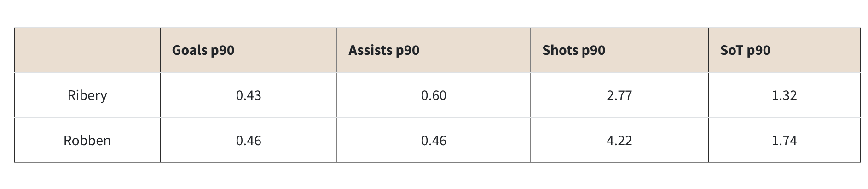This screenshot has width=868, height=189.
Task: Click Ribery's Assists p90 value 0.60
Action: click(434, 95)
